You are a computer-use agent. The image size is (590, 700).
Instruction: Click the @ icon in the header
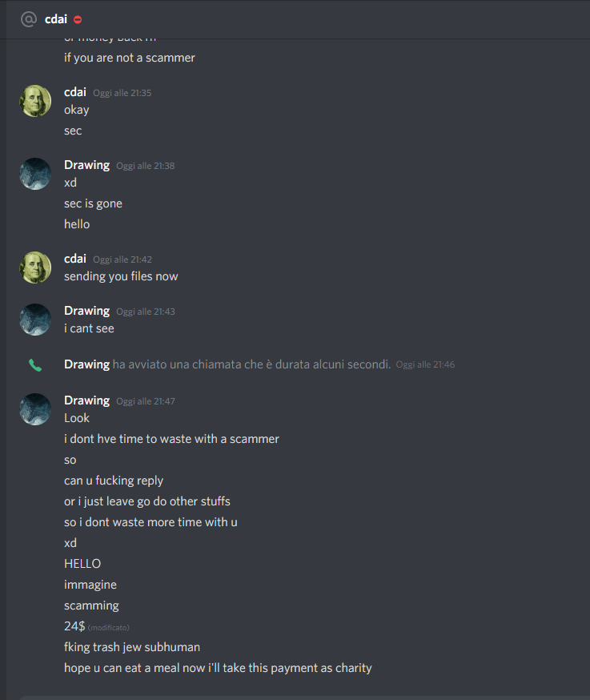(29, 19)
